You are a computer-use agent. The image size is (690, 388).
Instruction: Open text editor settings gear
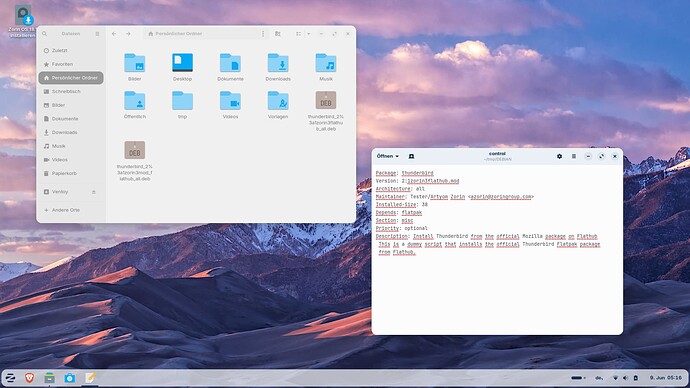point(559,156)
